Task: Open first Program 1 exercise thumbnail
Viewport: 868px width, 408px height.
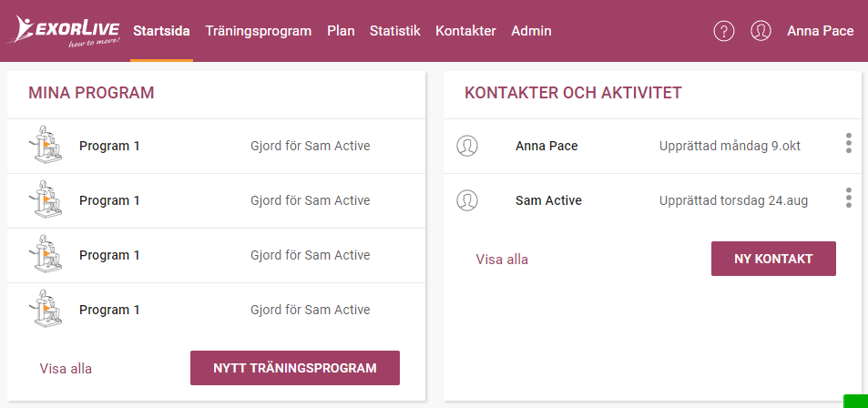Action: pyautogui.click(x=45, y=144)
